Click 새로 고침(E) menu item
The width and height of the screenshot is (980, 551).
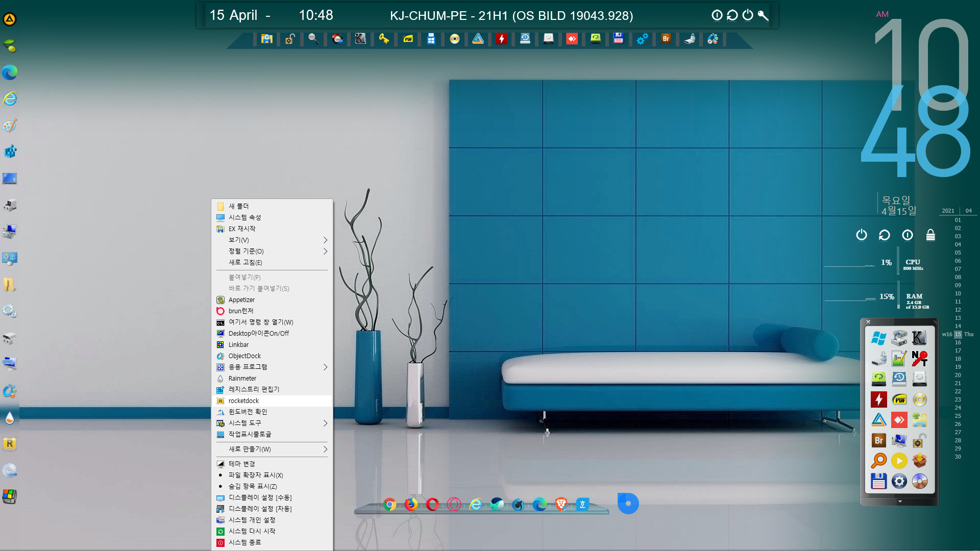272,262
